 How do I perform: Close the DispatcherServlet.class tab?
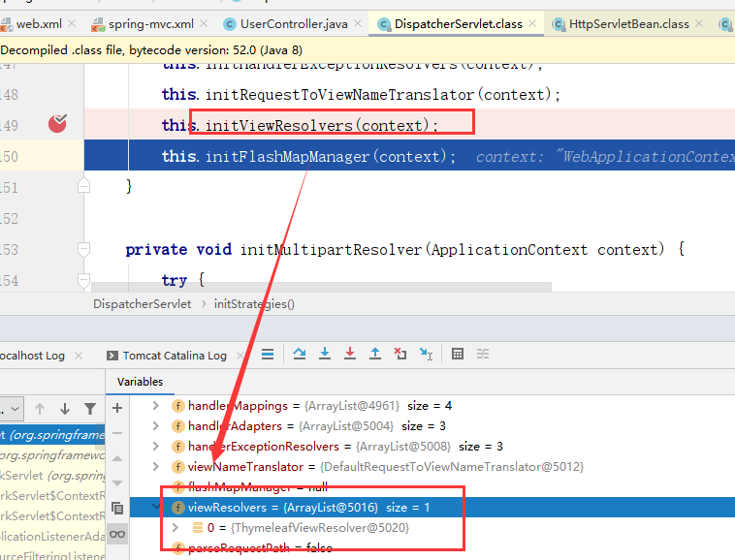click(x=532, y=23)
